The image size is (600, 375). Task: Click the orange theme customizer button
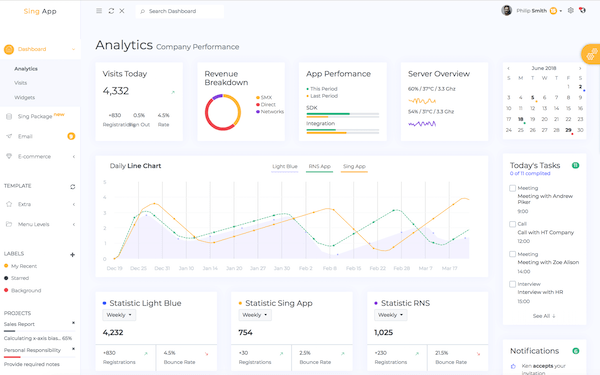click(x=591, y=54)
